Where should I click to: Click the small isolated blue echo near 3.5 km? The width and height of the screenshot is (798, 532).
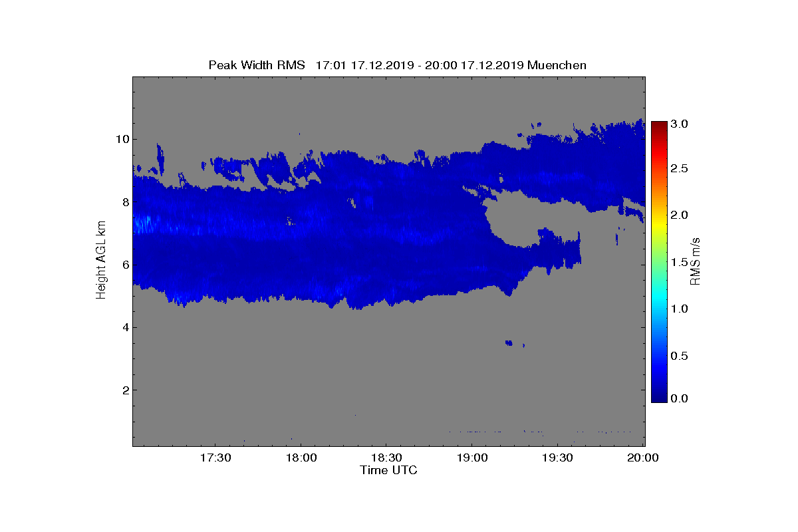[x=509, y=342]
